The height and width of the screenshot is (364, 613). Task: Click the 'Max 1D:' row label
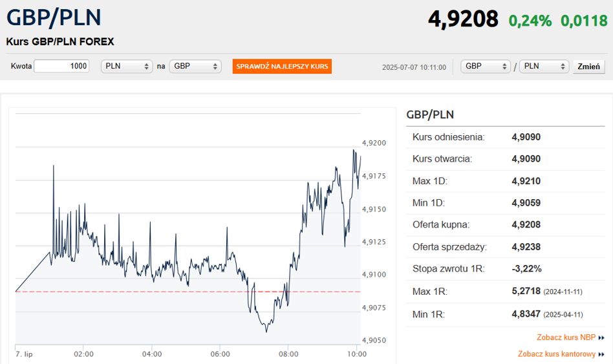pyautogui.click(x=430, y=181)
